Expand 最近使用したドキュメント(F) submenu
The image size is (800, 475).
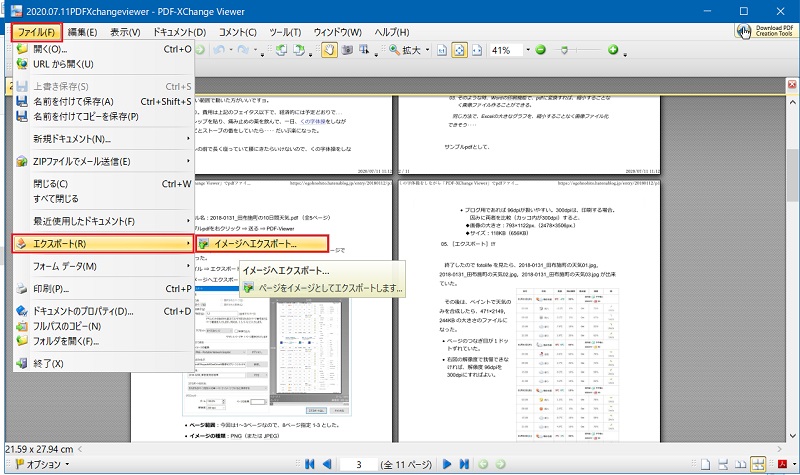[x=103, y=221]
